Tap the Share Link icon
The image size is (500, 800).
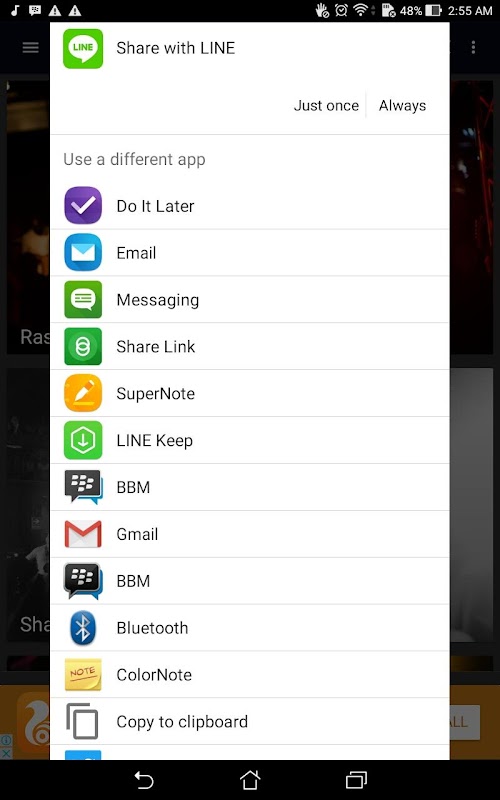pyautogui.click(x=83, y=346)
